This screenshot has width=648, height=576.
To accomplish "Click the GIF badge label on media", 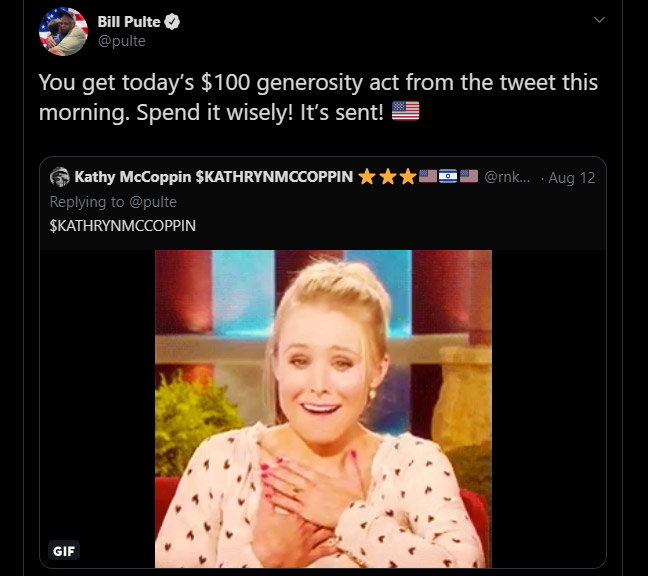I will pos(64,551).
